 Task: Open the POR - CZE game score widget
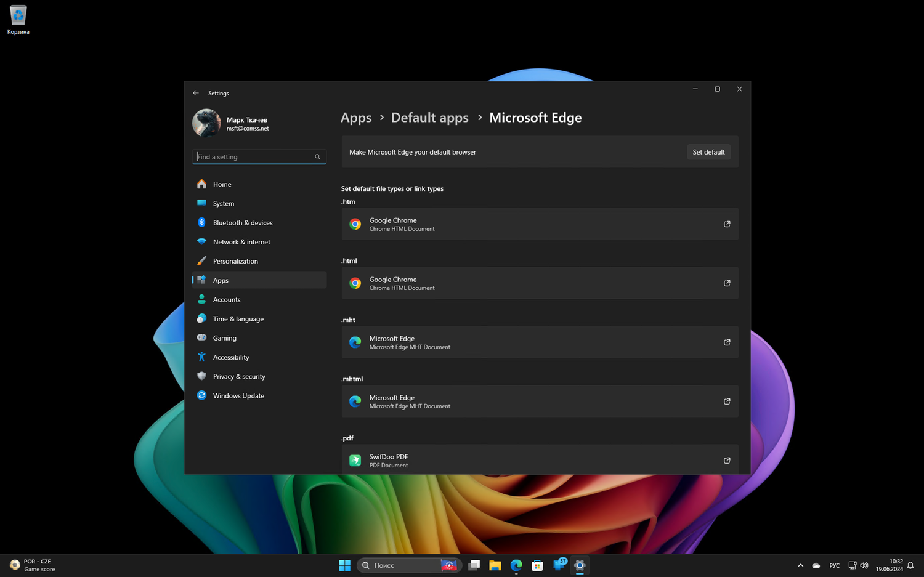pos(32,565)
